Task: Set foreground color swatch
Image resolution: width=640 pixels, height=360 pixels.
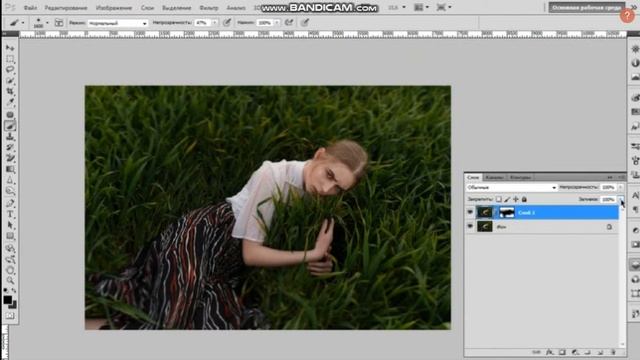Action: pyautogui.click(x=7, y=300)
